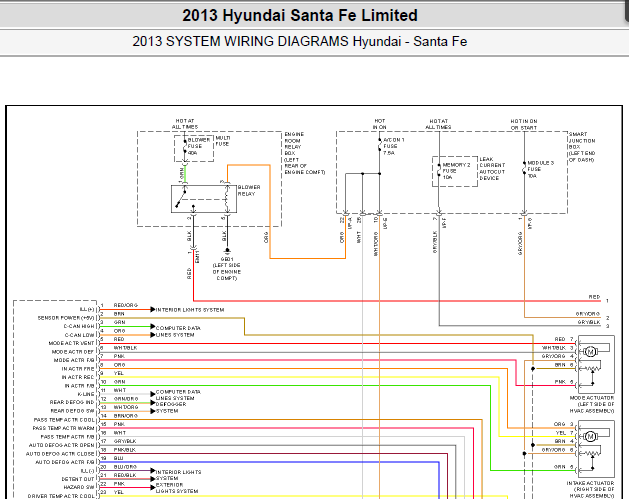Click the "IN ACTR REC" pin label

pos(78,377)
